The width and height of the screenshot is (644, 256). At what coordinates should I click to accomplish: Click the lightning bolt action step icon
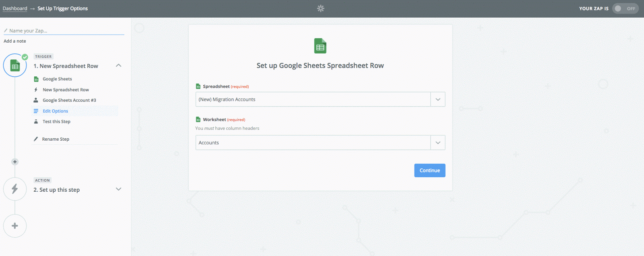click(15, 189)
